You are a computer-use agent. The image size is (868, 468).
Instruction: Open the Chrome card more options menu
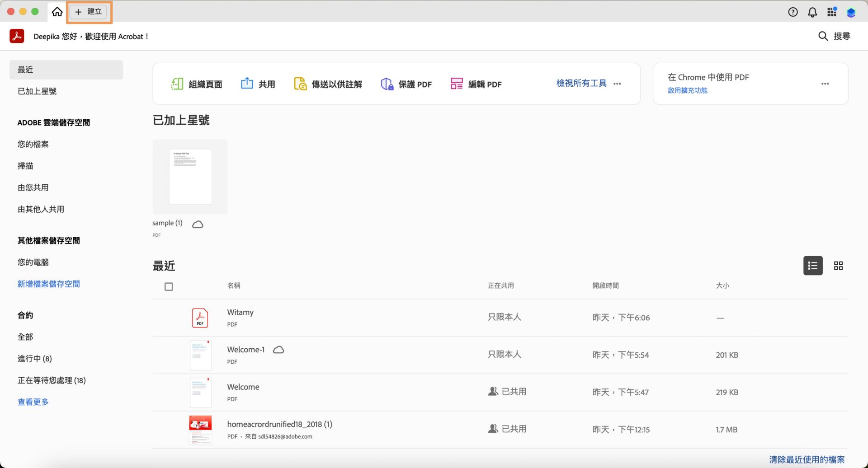click(825, 84)
